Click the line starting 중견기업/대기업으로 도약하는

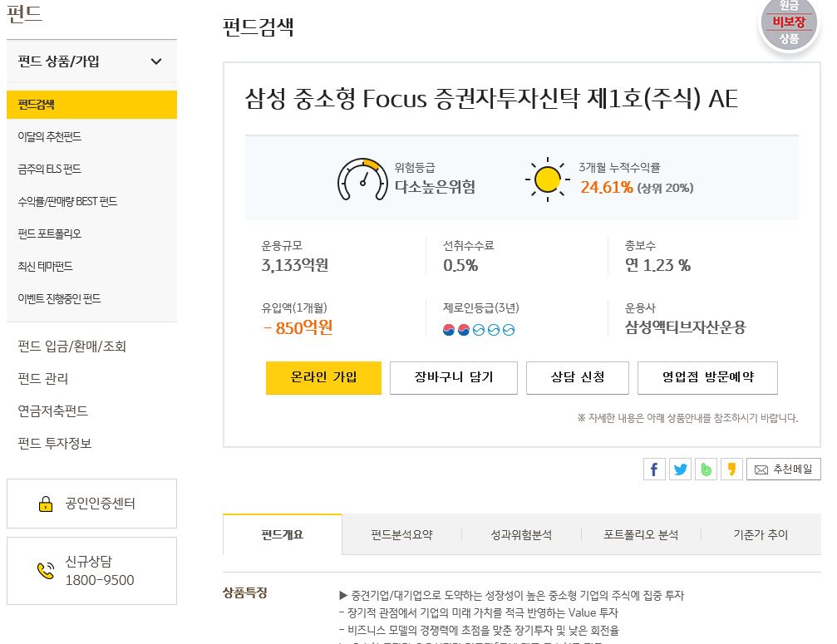coord(511,595)
